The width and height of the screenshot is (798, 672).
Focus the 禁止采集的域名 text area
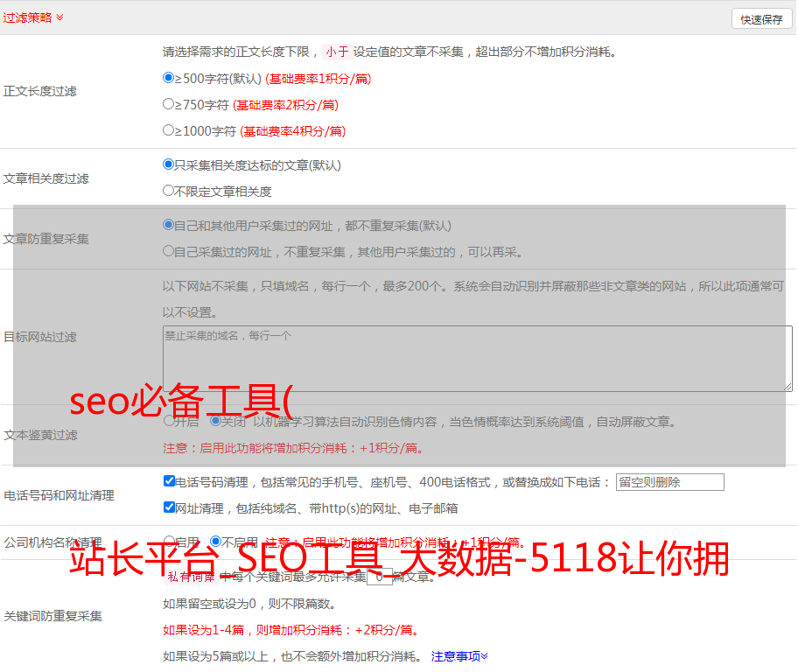pos(478,359)
